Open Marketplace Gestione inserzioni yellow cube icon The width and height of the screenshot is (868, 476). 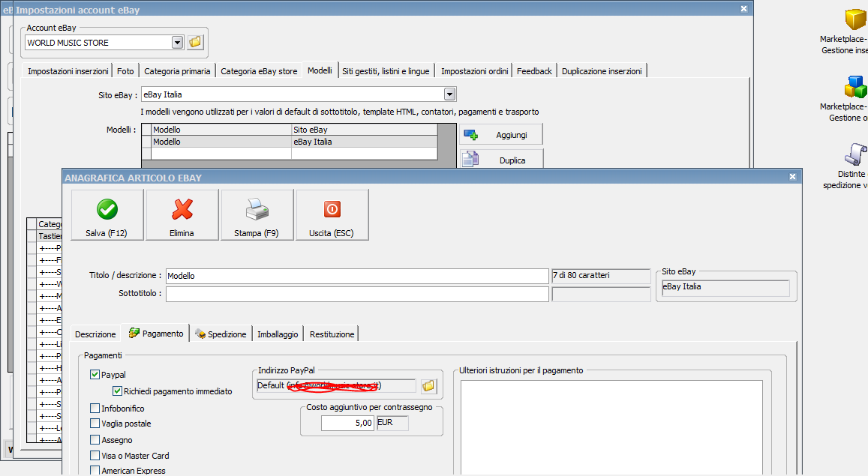point(855,19)
